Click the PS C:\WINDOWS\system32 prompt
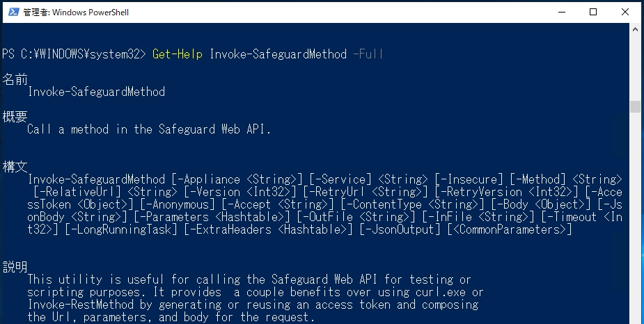 (74, 54)
